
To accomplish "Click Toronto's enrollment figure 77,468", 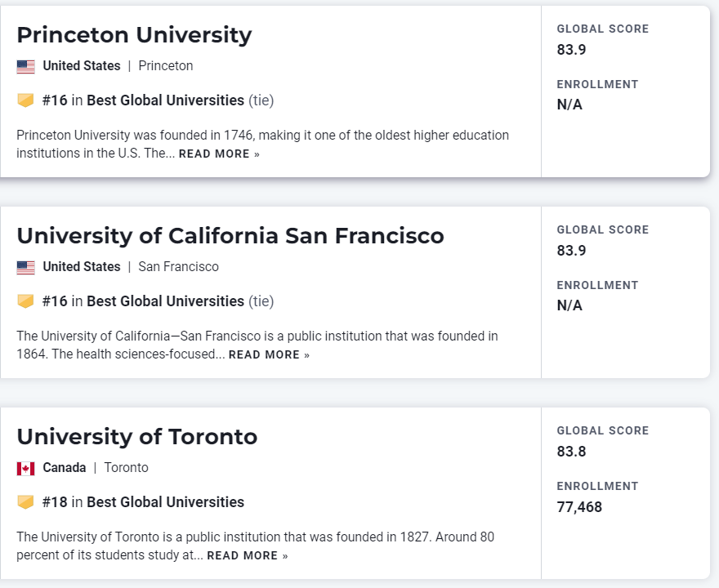I will 579,507.
